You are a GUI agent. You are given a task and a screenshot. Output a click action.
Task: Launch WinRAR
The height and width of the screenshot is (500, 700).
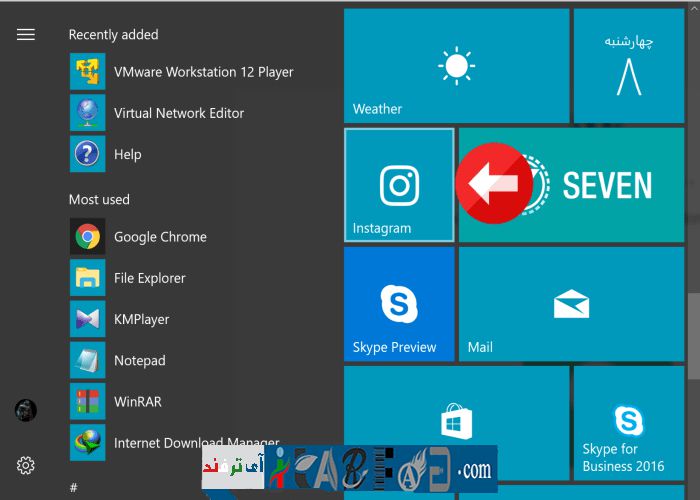coord(137,401)
